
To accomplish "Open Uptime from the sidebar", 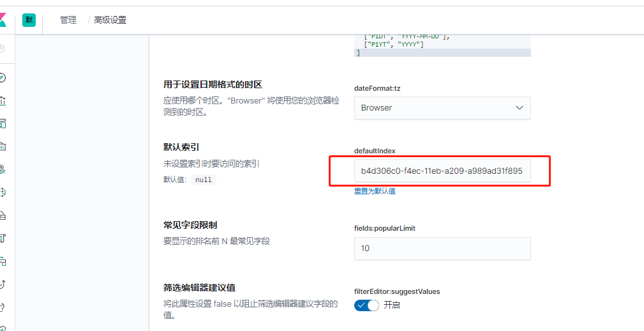I will 3,284.
